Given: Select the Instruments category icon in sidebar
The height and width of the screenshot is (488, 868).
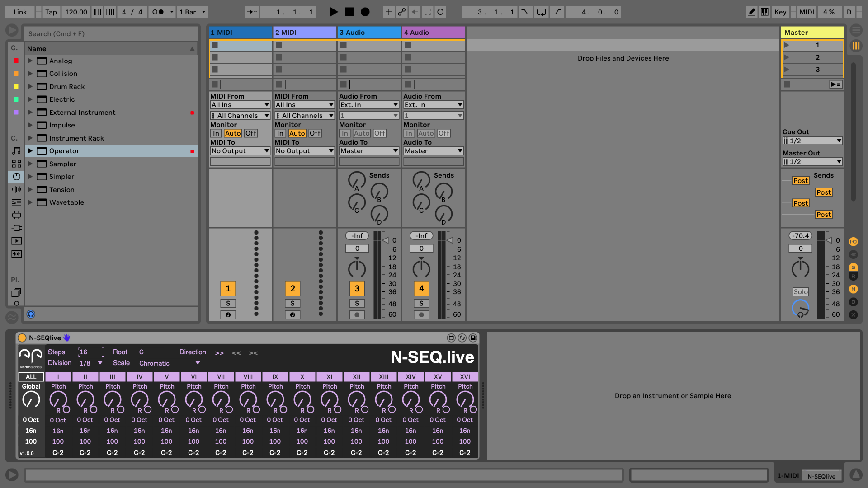Looking at the screenshot, I should (x=17, y=177).
